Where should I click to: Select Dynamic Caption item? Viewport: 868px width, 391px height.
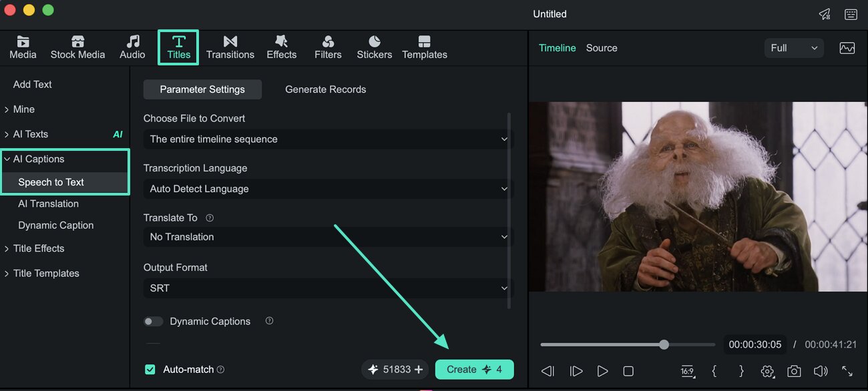click(x=55, y=226)
